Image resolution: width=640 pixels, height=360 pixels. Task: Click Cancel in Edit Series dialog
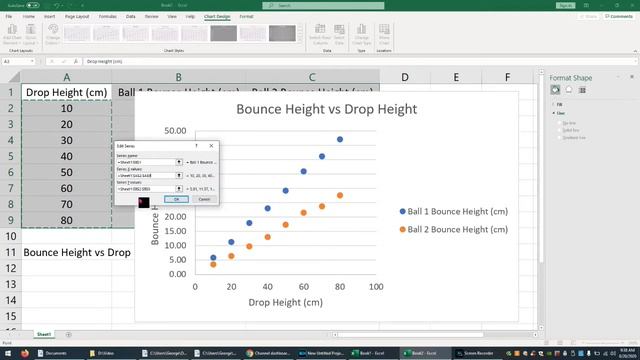(204, 199)
